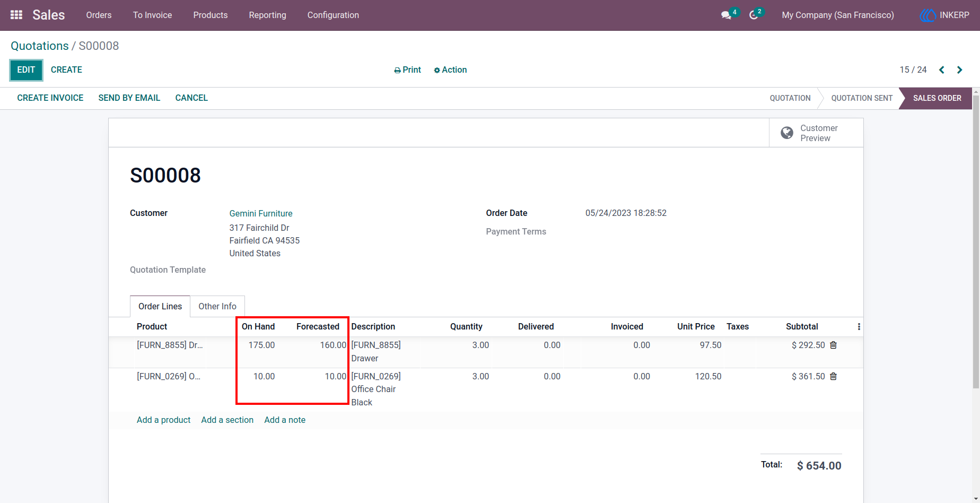The height and width of the screenshot is (503, 980).
Task: Delete the FURN_0269 Office Chair order line
Action: tap(833, 376)
